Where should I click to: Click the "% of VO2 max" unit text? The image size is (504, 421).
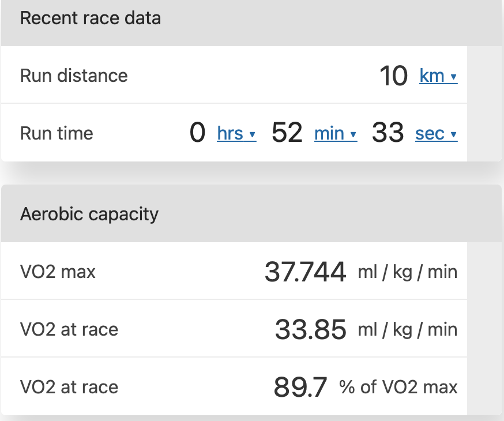[x=398, y=387]
